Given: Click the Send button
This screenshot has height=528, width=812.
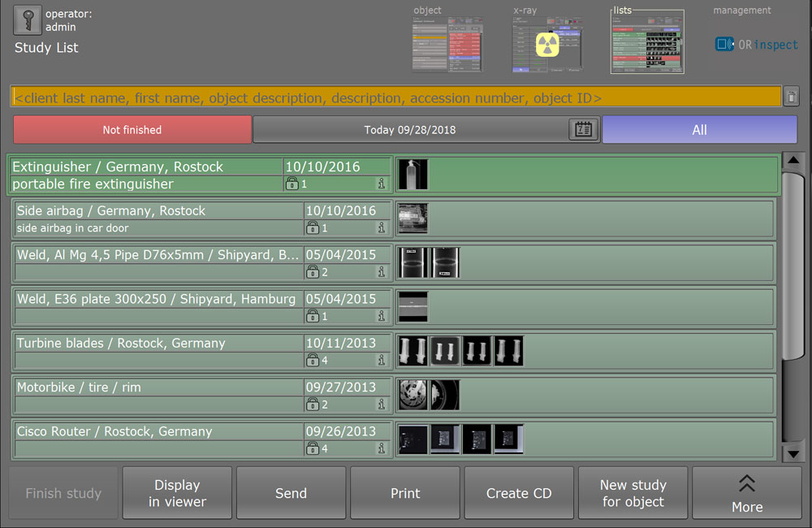Looking at the screenshot, I should pos(291,493).
